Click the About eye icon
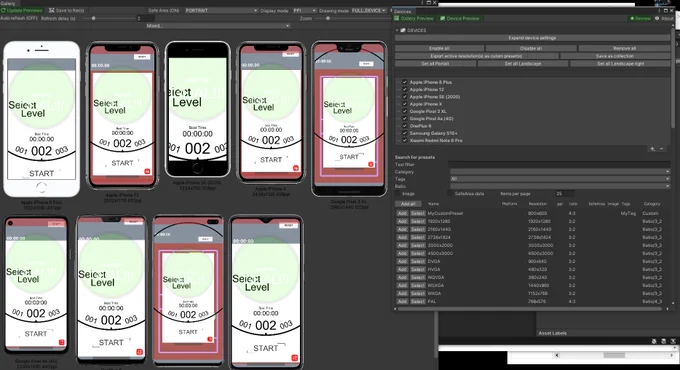 tap(657, 18)
